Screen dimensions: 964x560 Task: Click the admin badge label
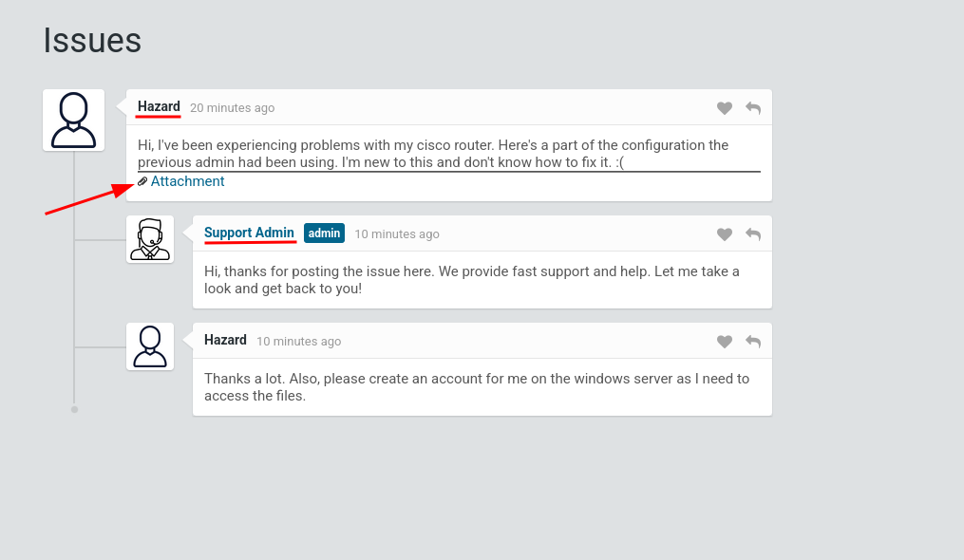[x=324, y=233]
